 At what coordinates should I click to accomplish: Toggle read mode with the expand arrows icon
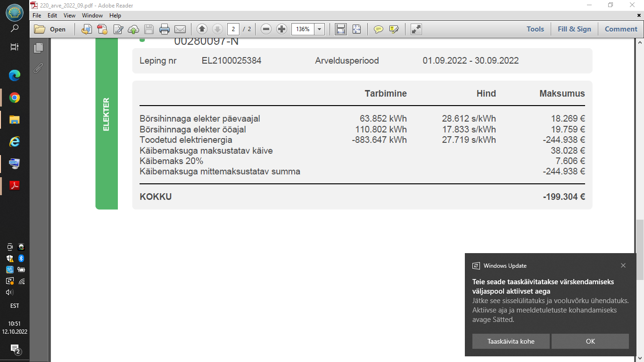pyautogui.click(x=416, y=29)
